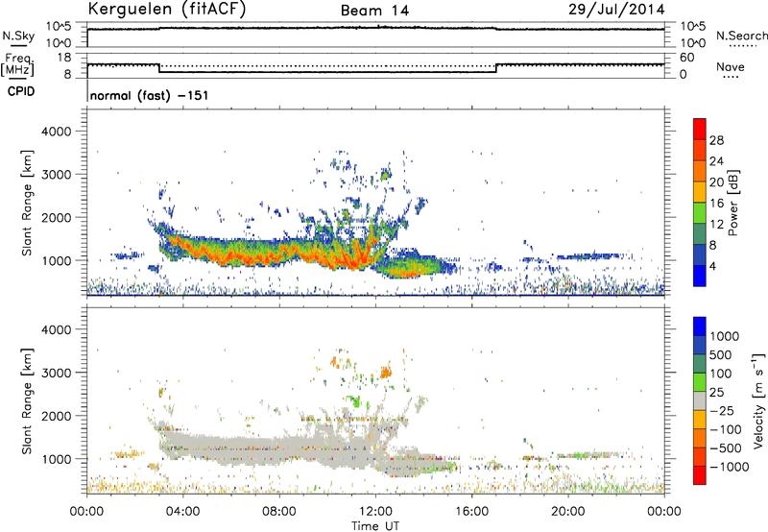Screen dimensions: 768x532
Task: Click the "100" tick on the velocity colorbar
Action: [723, 374]
